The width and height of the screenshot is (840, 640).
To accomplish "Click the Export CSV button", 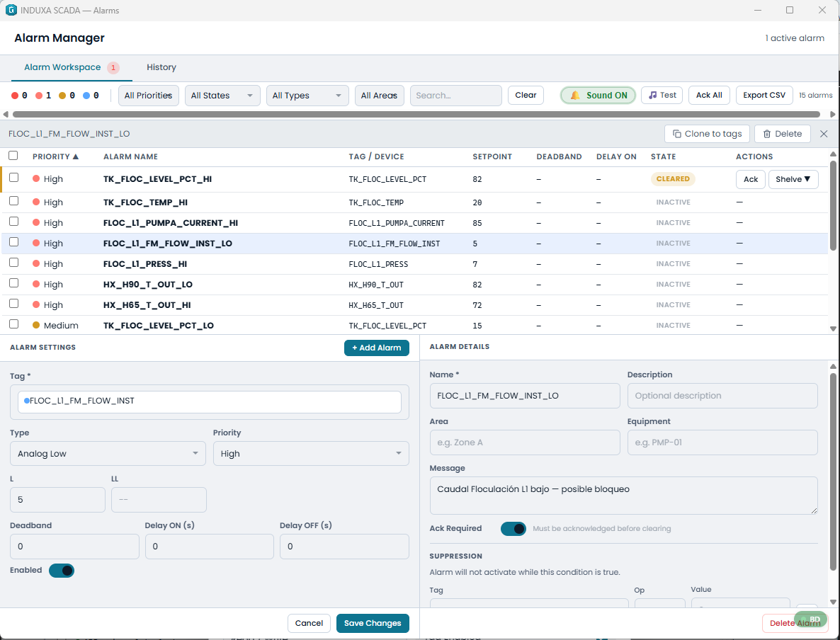I will pyautogui.click(x=764, y=96).
